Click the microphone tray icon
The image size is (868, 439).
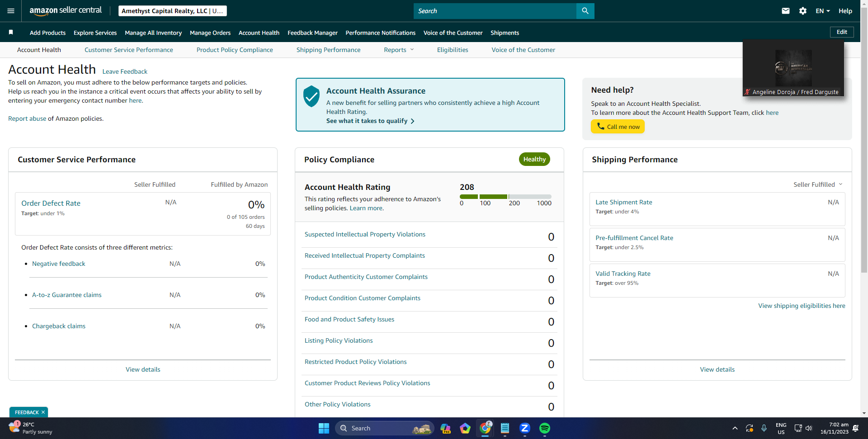tap(764, 428)
